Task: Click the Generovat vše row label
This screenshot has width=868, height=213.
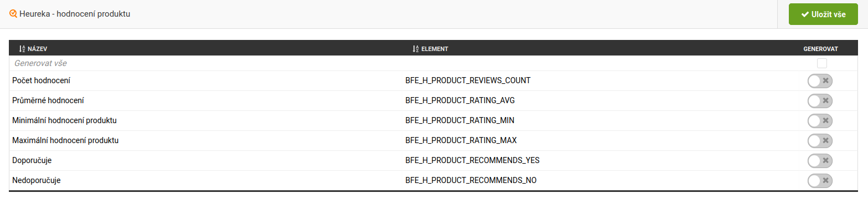Action: (x=40, y=63)
